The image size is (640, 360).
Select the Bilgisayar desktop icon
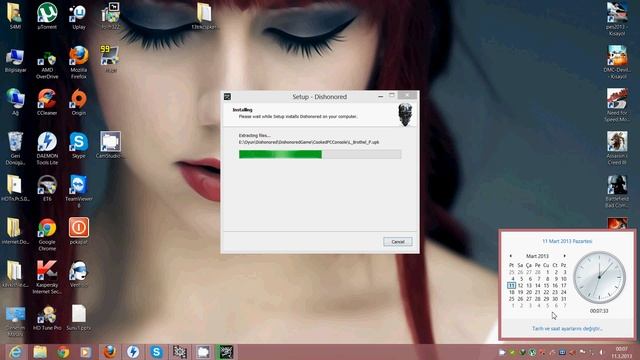click(15, 60)
